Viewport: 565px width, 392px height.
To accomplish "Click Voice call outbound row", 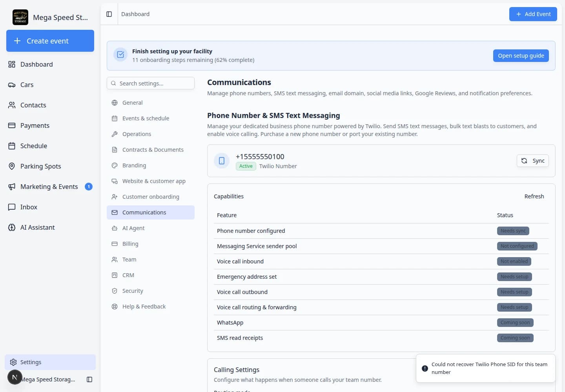I will [381, 292].
